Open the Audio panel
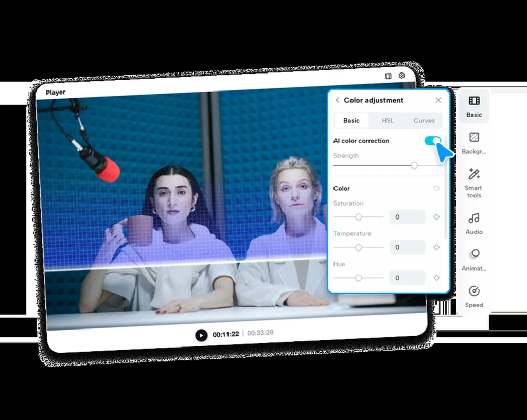The height and width of the screenshot is (420, 527). pyautogui.click(x=473, y=224)
